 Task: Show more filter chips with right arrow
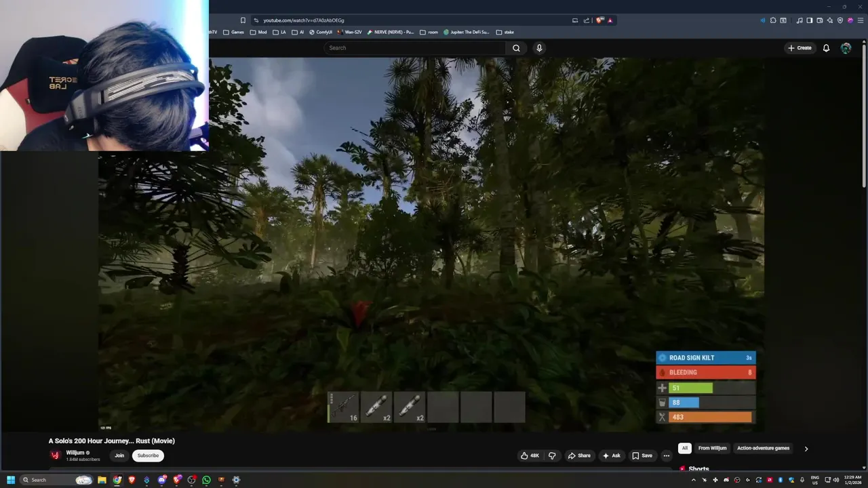pos(806,449)
